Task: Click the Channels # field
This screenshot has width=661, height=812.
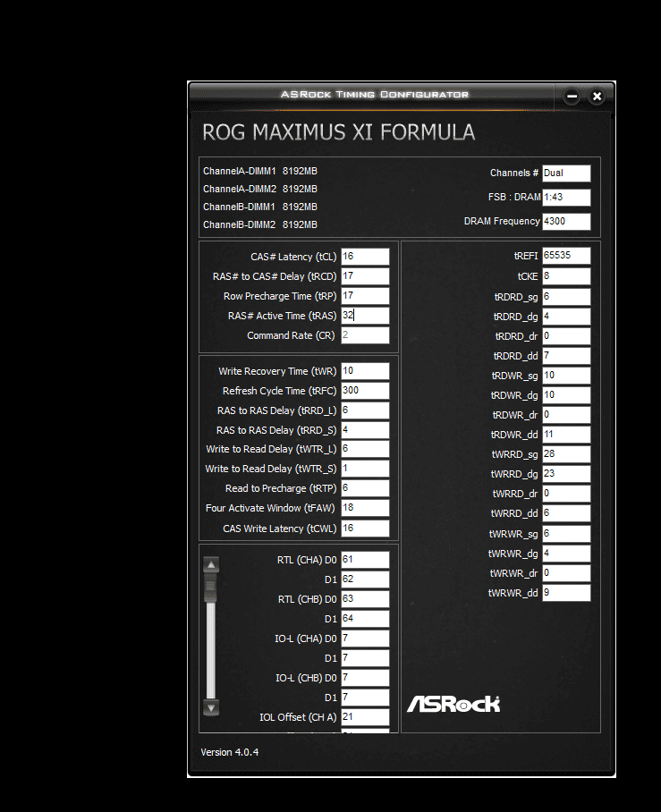Action: (x=566, y=173)
